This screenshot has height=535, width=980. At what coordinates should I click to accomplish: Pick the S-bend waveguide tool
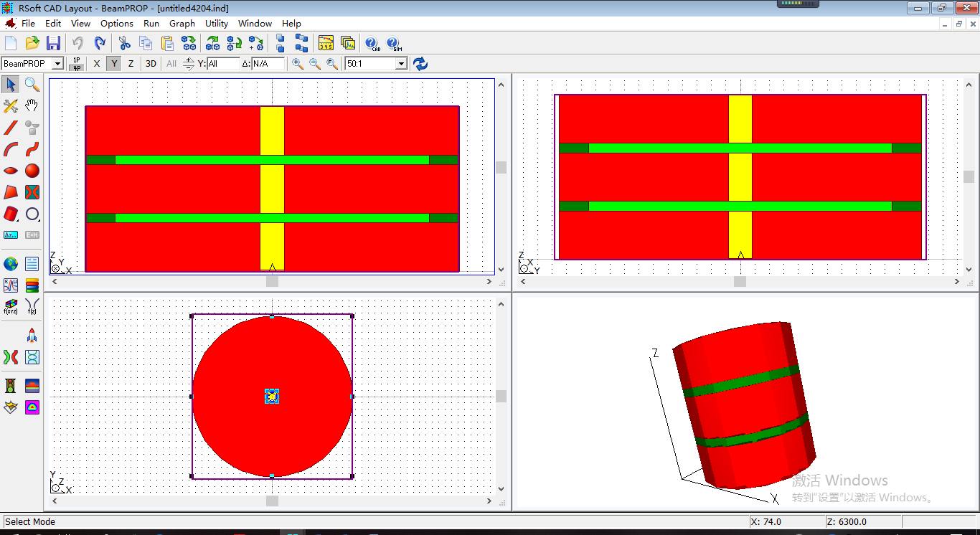pyautogui.click(x=32, y=149)
